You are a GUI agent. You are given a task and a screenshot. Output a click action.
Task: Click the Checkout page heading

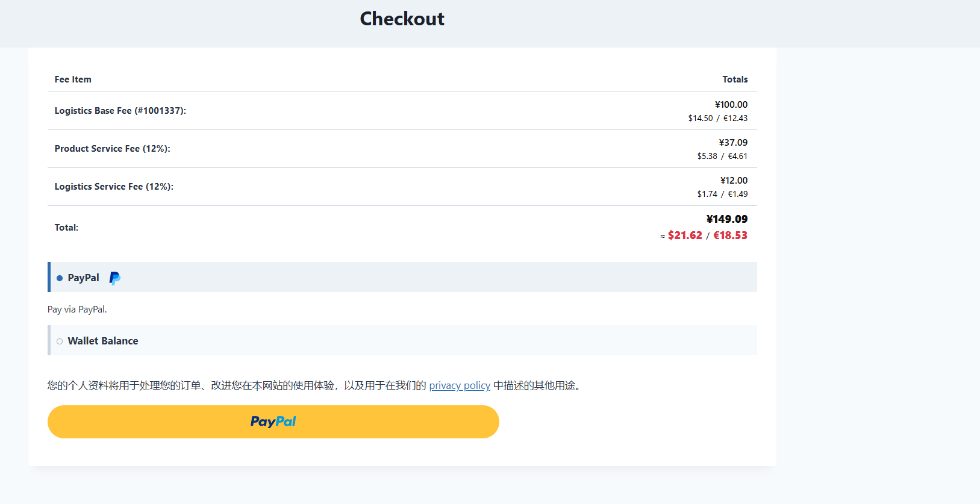pyautogui.click(x=402, y=19)
